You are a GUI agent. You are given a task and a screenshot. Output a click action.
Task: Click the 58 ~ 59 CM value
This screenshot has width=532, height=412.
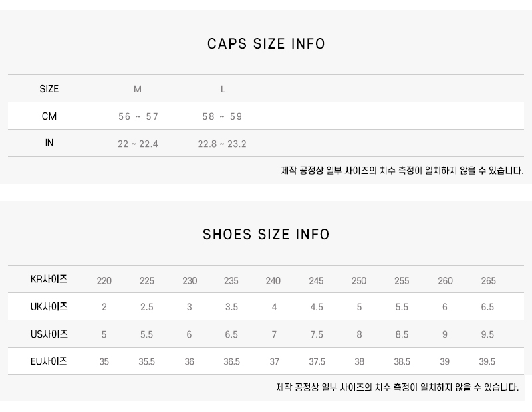click(222, 116)
